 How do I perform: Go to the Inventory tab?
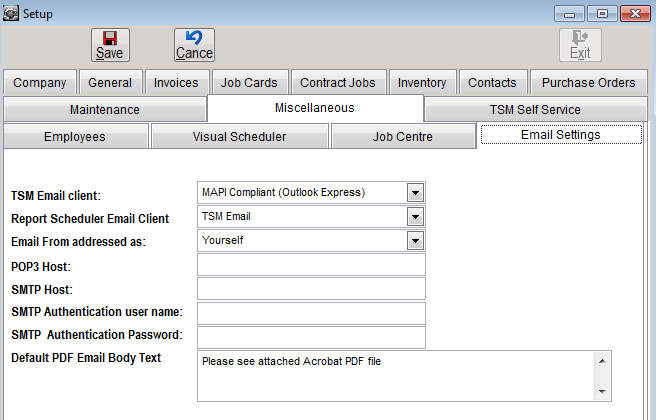pos(422,83)
